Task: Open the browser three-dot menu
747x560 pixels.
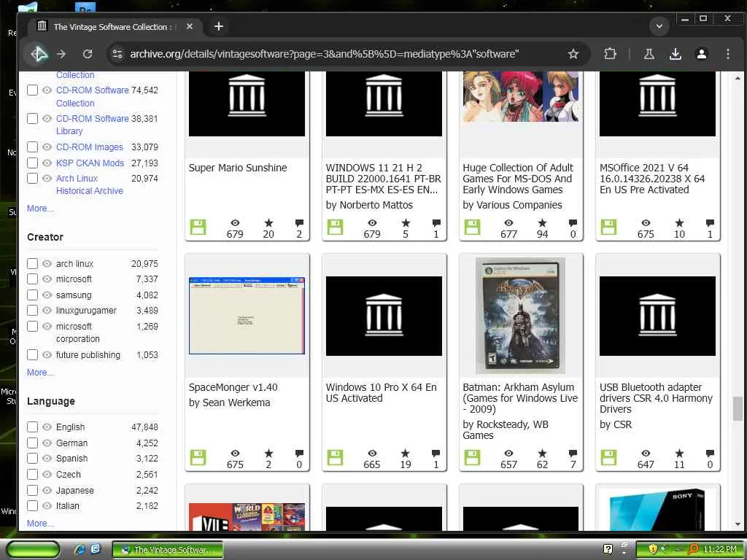Action: [x=727, y=54]
